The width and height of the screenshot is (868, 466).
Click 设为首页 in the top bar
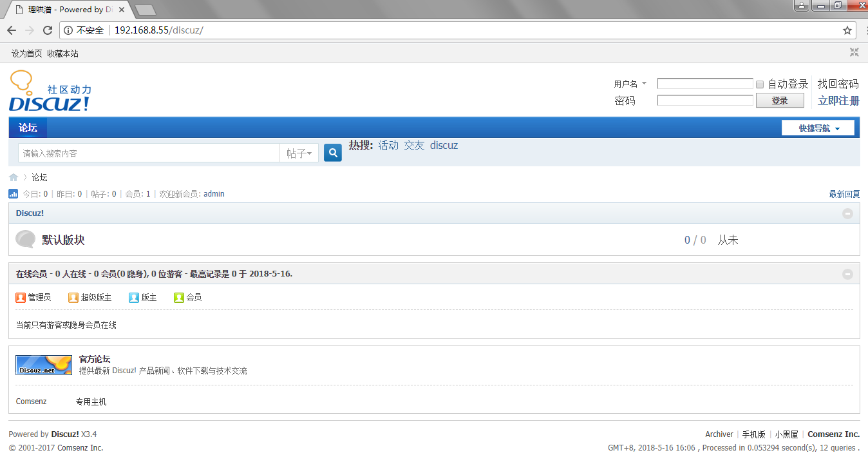click(x=26, y=53)
